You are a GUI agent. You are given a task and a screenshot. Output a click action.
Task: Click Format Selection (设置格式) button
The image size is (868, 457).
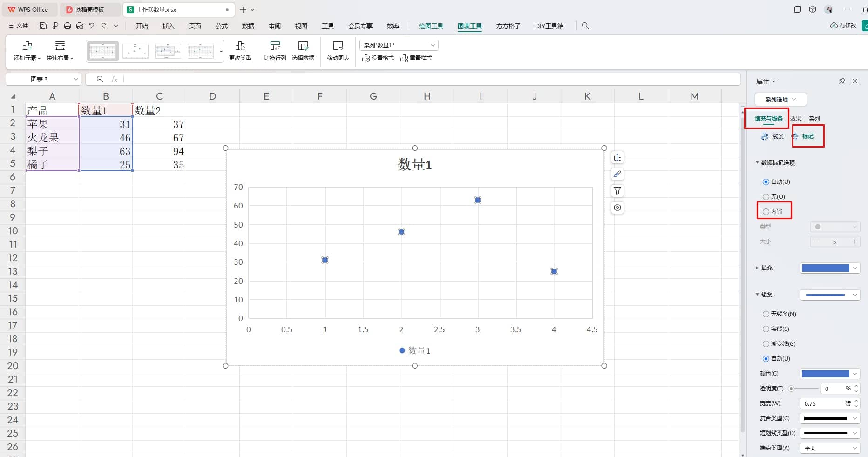pyautogui.click(x=378, y=58)
